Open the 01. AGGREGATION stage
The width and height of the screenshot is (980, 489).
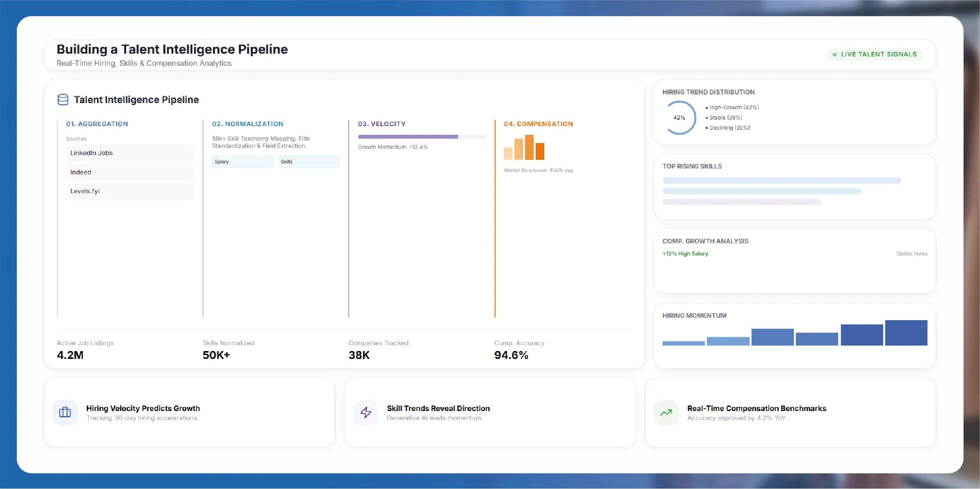tap(97, 124)
